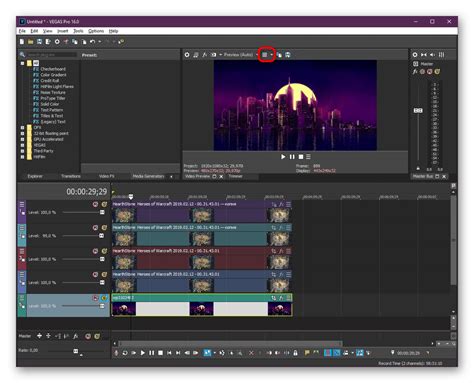Expand the 32-bit floating point folder
The image size is (474, 383).
point(23,133)
